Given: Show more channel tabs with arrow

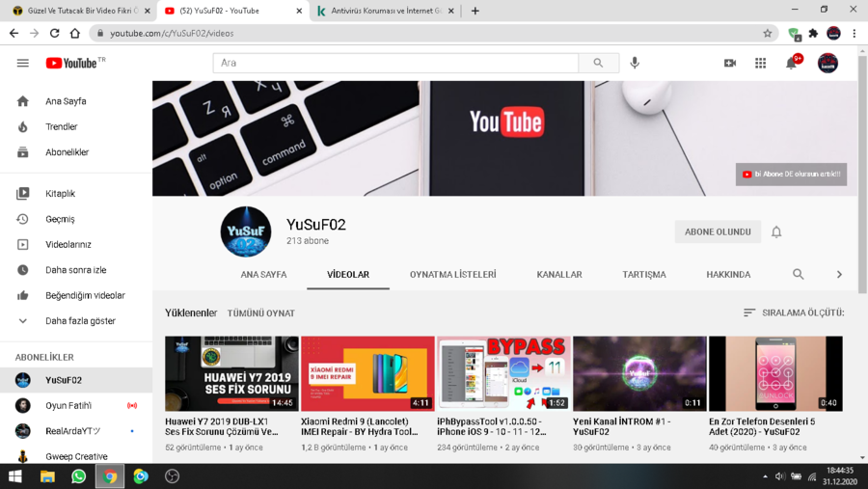Looking at the screenshot, I should coord(839,274).
